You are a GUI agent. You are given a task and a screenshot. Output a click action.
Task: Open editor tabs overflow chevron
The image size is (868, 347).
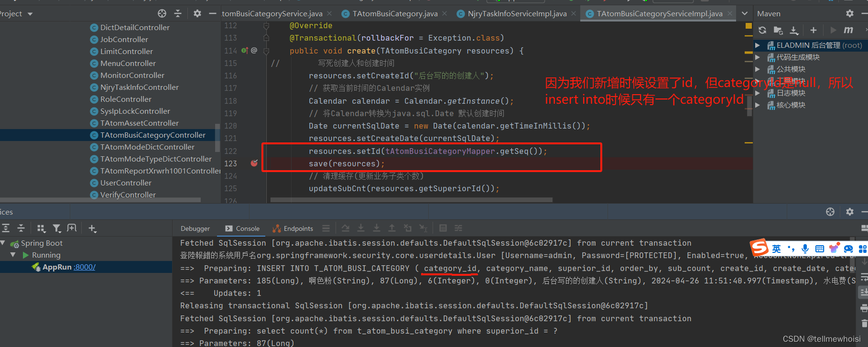pyautogui.click(x=745, y=13)
